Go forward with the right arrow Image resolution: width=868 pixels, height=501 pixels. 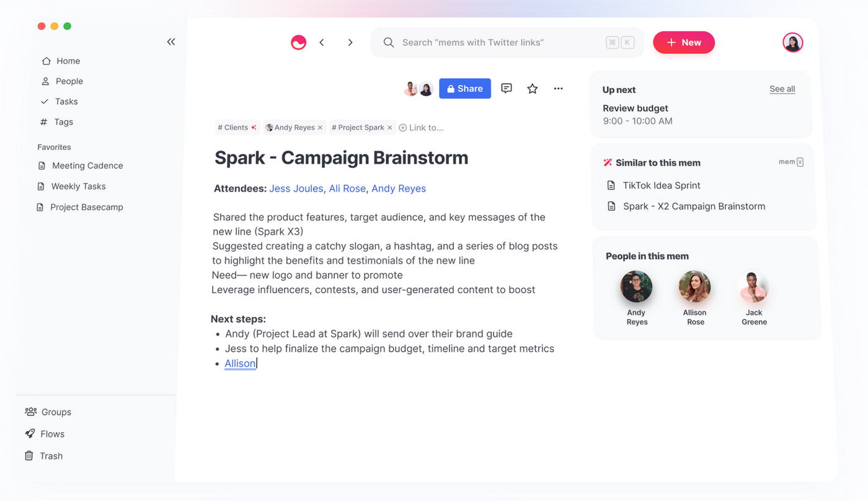(x=350, y=42)
